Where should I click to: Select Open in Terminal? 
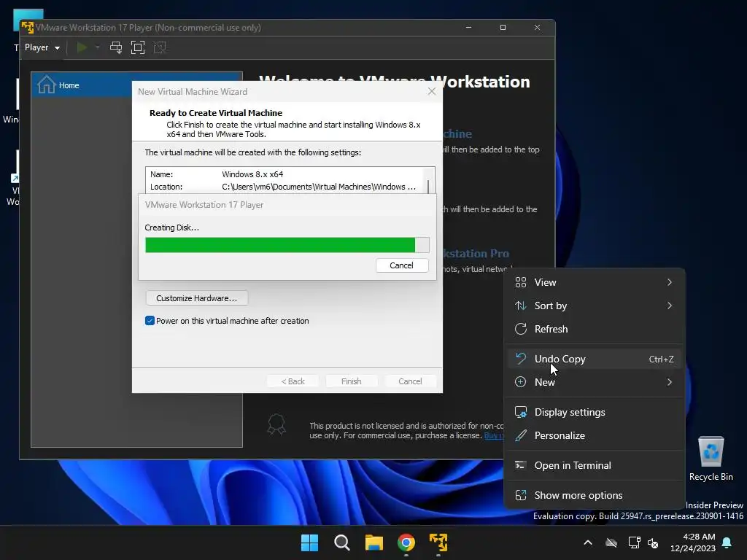coord(594,465)
